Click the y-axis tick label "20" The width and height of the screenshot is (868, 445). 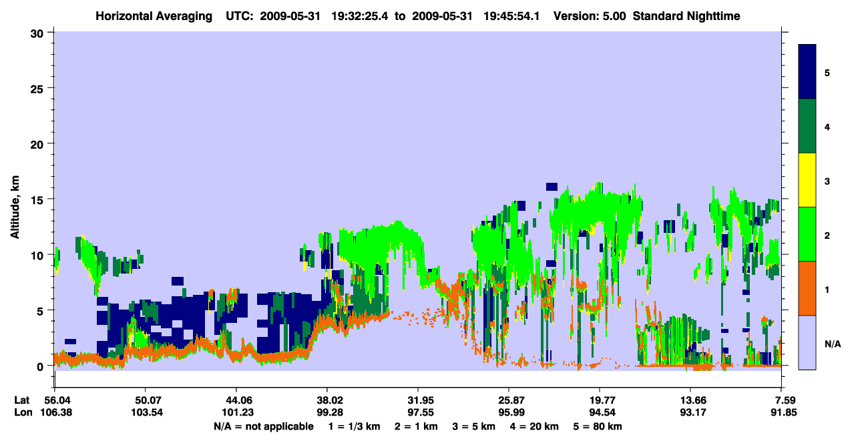click(39, 143)
